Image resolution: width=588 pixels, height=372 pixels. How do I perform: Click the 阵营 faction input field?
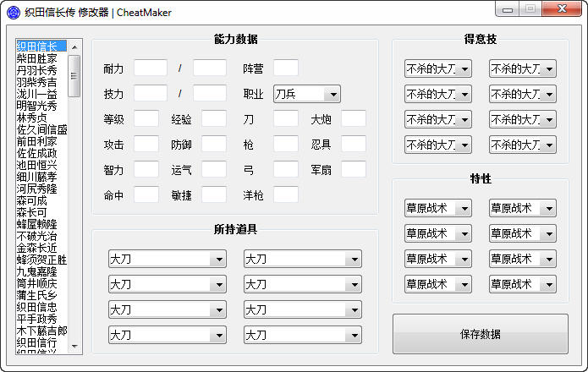pyautogui.click(x=285, y=68)
